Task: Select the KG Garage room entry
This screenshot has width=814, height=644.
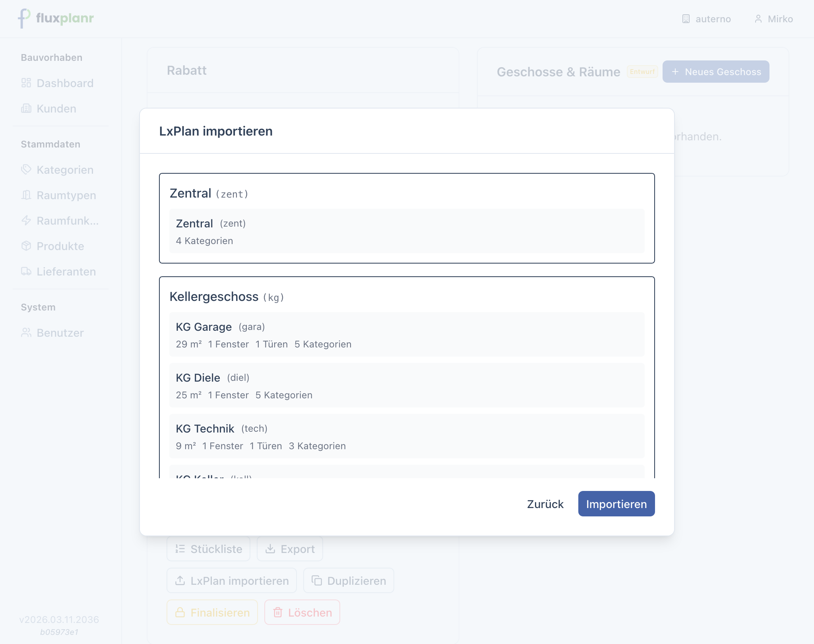Action: pyautogui.click(x=407, y=334)
